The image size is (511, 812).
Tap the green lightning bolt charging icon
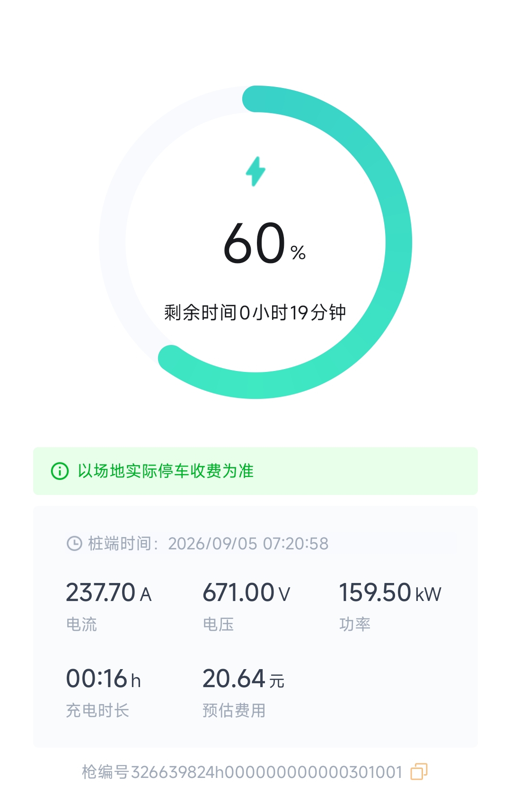tap(255, 171)
